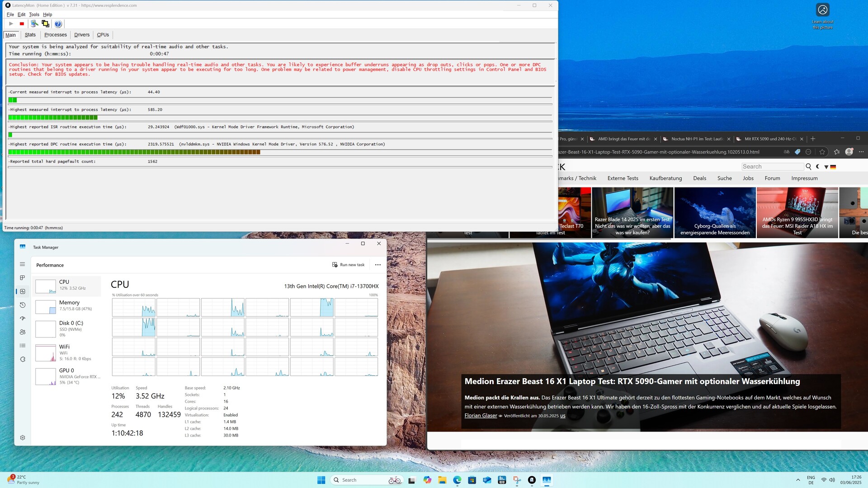Screen dimensions: 868x488
Task: Open the Tools menu in LatencyMon
Action: click(x=34, y=14)
